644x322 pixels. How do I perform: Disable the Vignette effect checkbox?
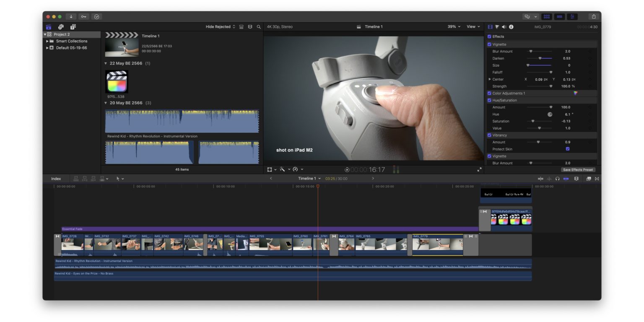489,44
